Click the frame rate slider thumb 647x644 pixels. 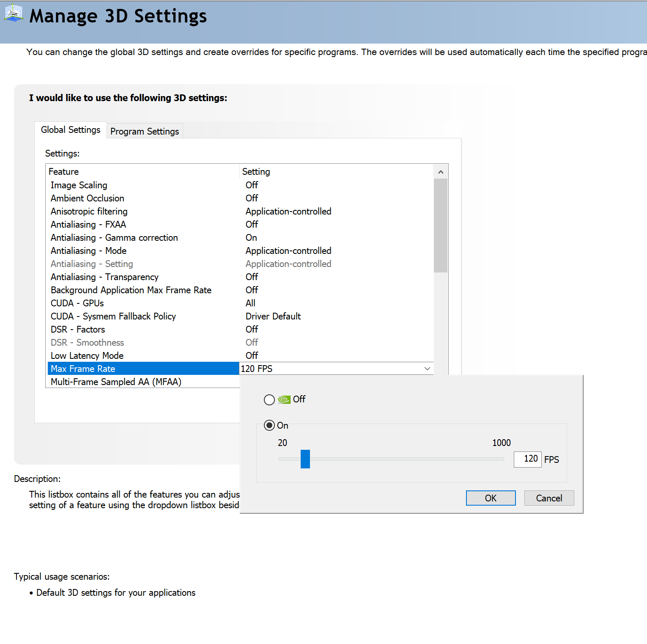pos(305,459)
